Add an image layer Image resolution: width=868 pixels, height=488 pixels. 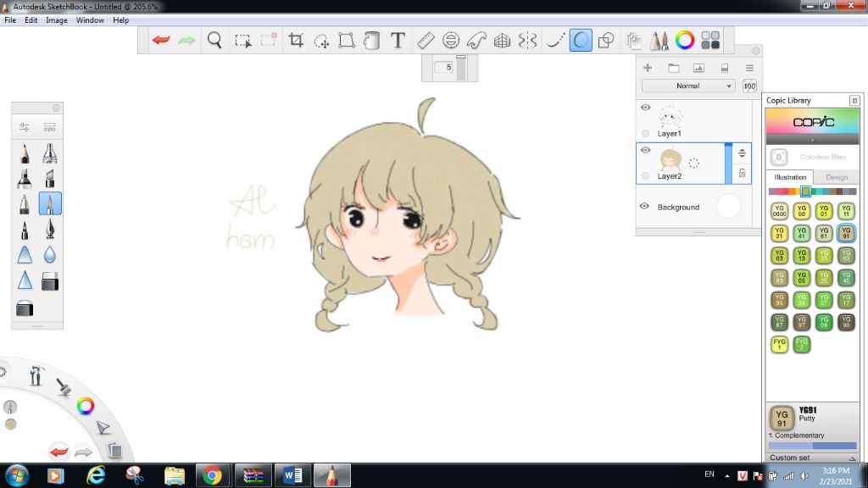[x=698, y=68]
